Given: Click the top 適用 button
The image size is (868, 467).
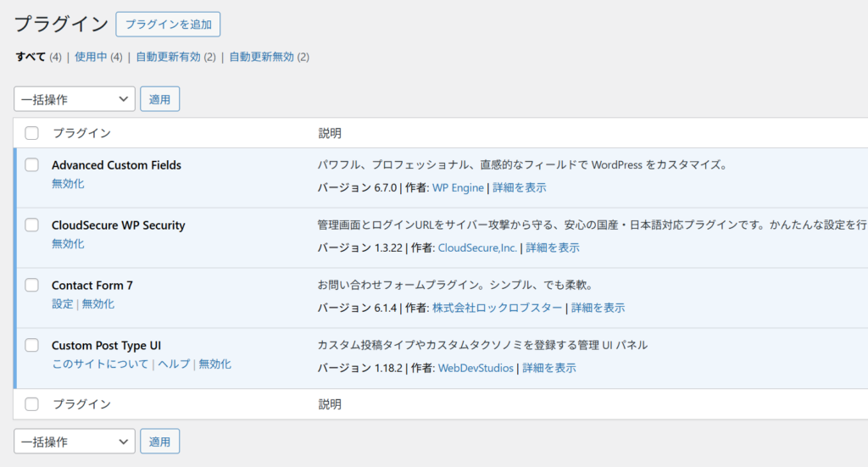Looking at the screenshot, I should click(x=159, y=99).
